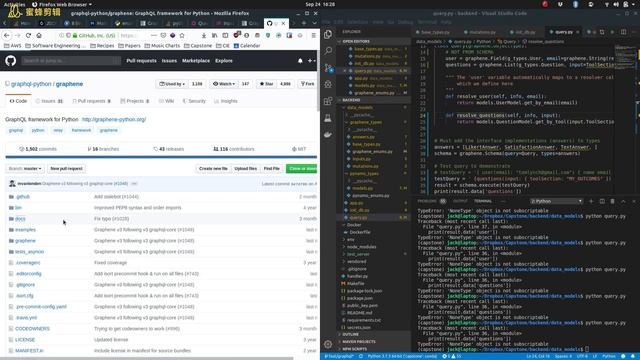Open the Used by dropdown
The height and width of the screenshot is (360, 640).
[x=172, y=84]
